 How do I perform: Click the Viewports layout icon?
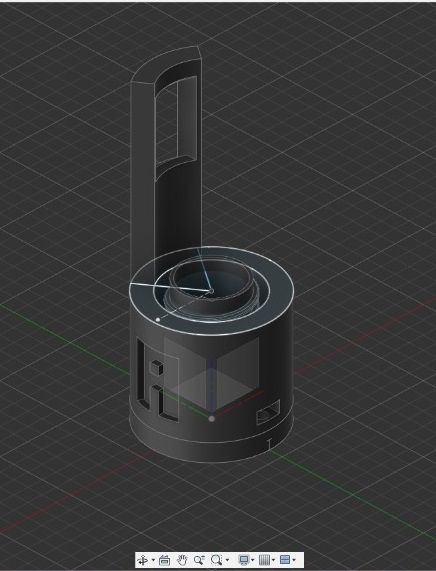(285, 560)
